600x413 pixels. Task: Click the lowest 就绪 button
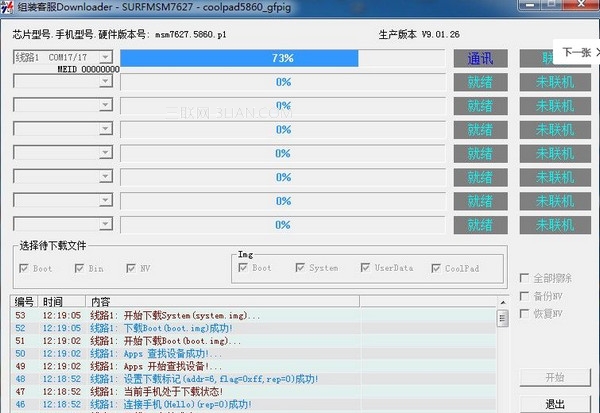point(481,225)
